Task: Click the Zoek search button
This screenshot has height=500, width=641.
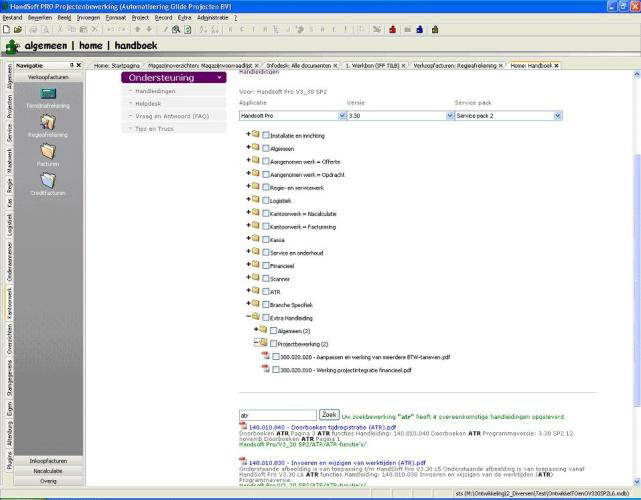Action: pyautogui.click(x=329, y=415)
